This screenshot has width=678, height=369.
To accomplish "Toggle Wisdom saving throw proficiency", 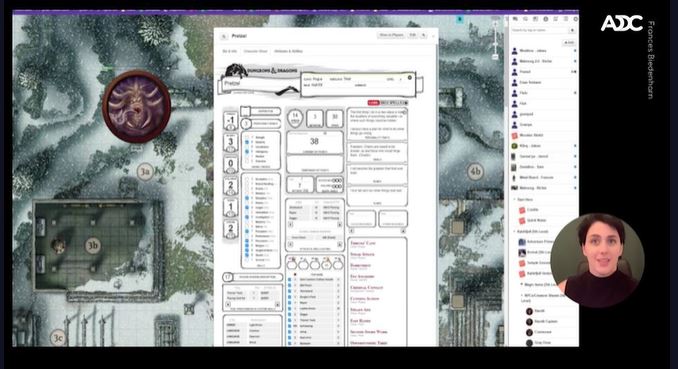I will point(247,156).
